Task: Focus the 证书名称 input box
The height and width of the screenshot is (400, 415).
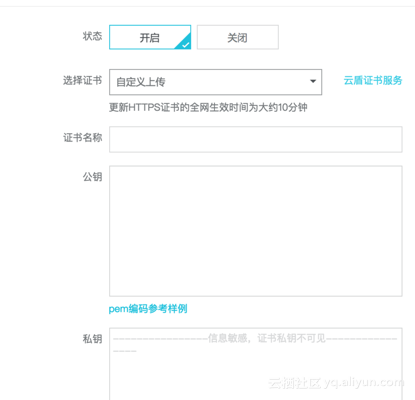Action: point(256,139)
